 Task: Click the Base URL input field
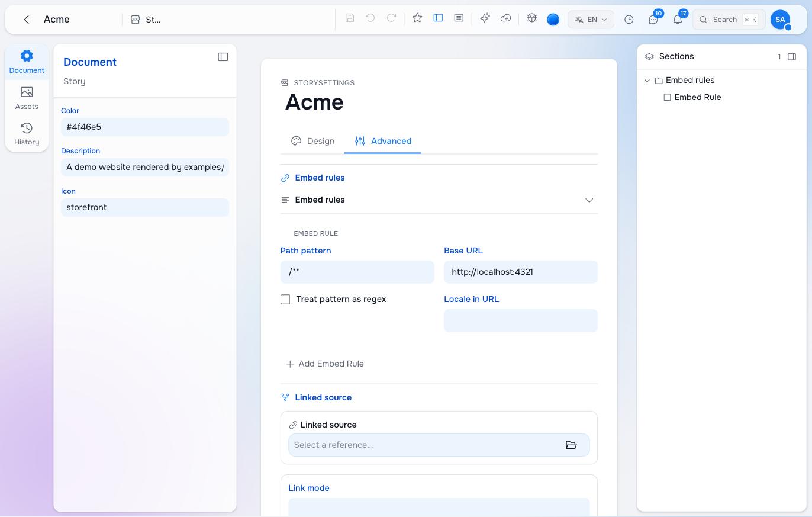point(521,272)
